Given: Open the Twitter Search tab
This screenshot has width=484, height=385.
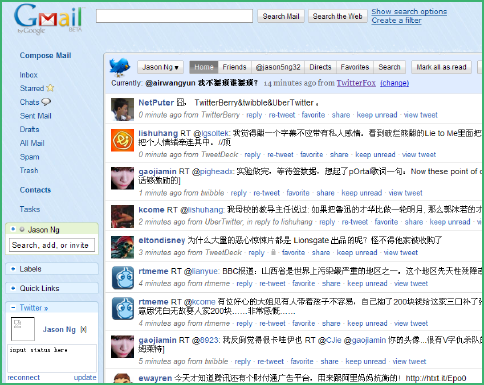Looking at the screenshot, I should (x=389, y=67).
